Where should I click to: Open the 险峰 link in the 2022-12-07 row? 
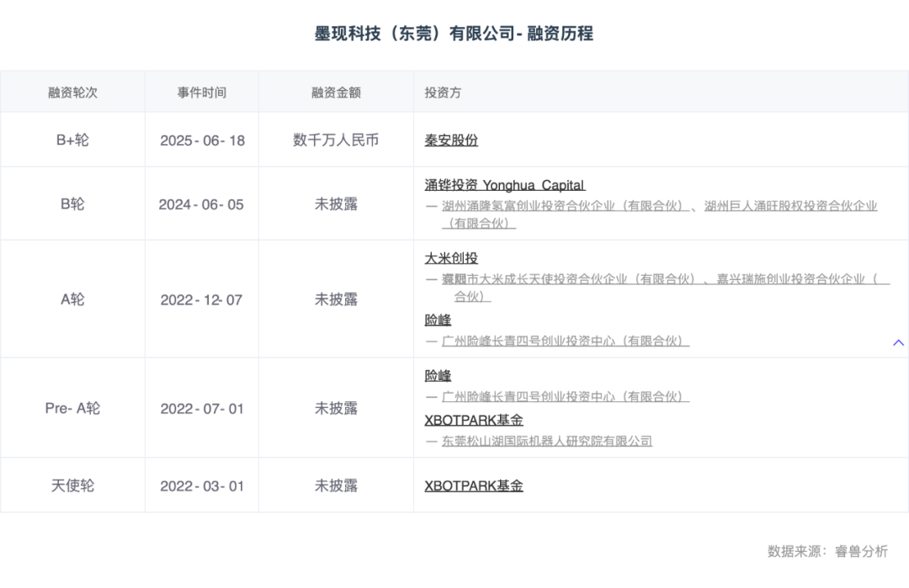(438, 320)
